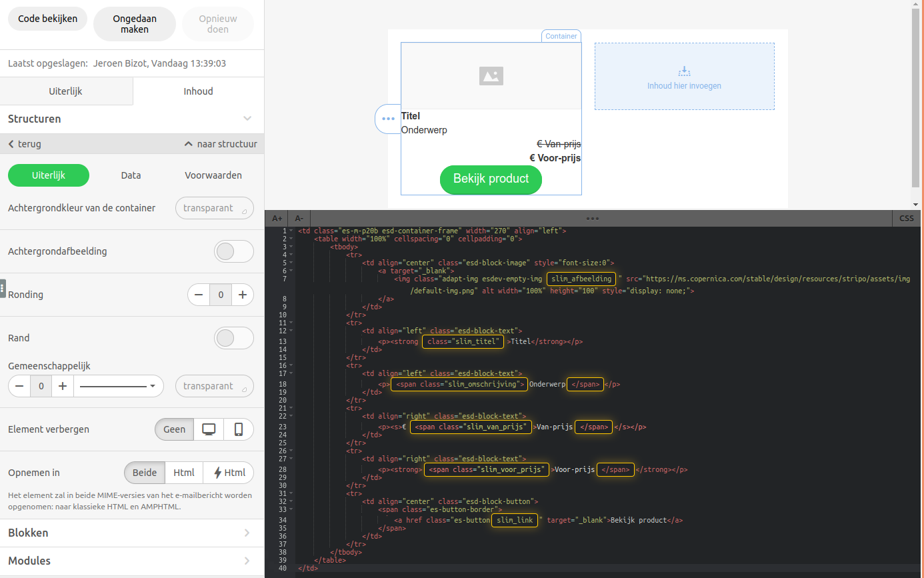
Task: Open the transparant container color picker
Action: [x=215, y=208]
